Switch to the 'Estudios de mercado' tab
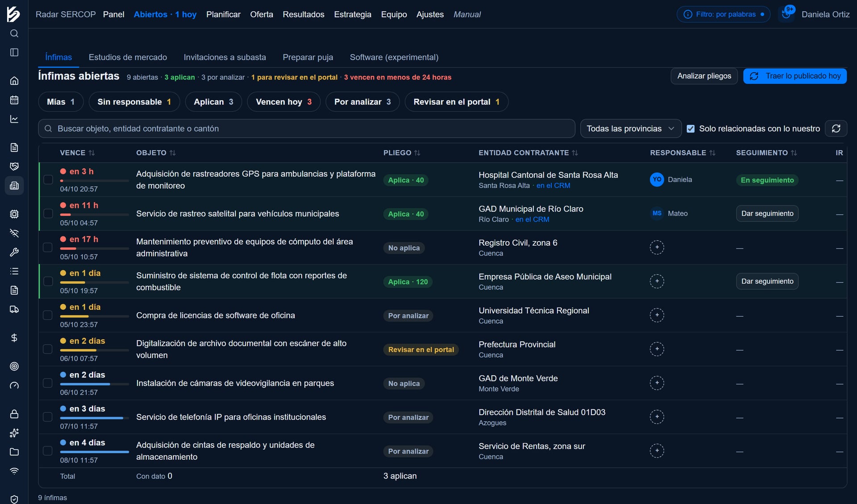This screenshot has width=857, height=504. click(128, 57)
